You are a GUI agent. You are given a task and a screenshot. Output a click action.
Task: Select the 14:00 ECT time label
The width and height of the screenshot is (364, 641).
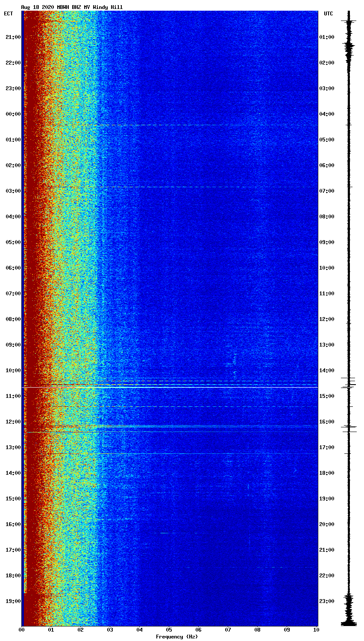13,473
